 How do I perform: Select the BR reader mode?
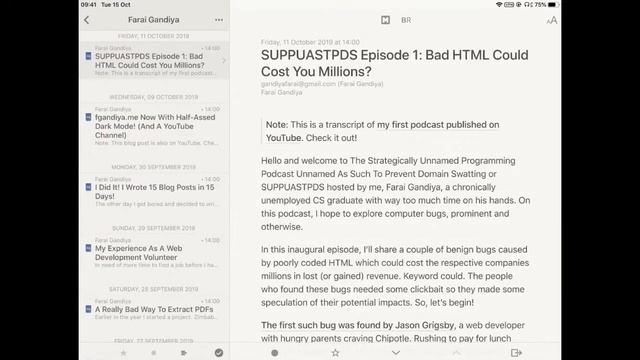(406, 20)
